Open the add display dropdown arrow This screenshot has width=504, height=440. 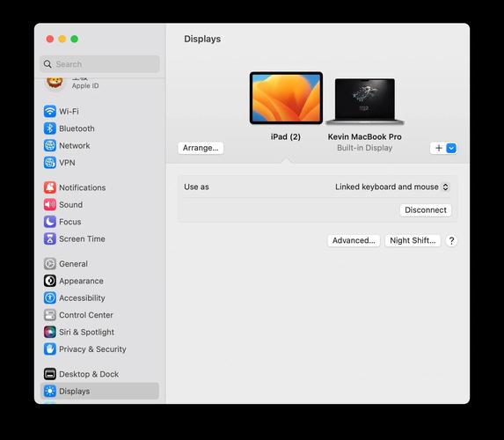click(x=451, y=148)
